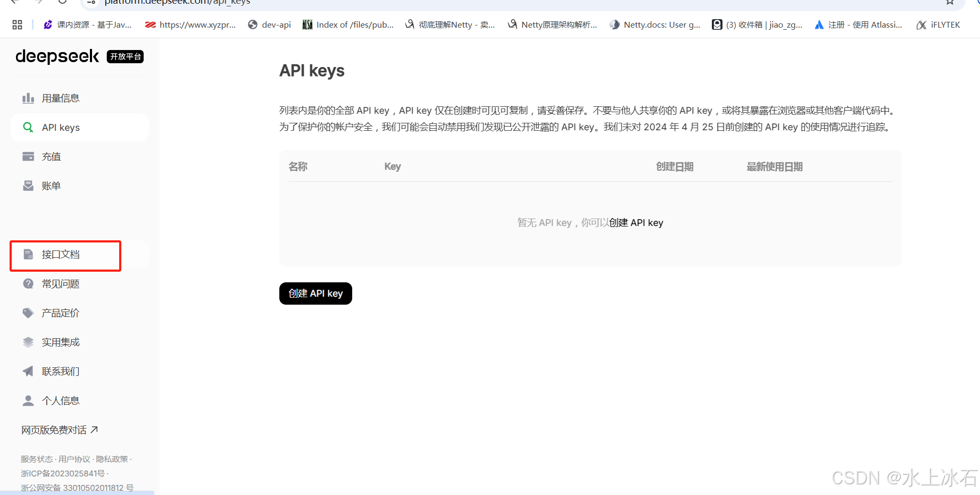Viewport: 980px width, 495px height.
Task: Click the 常见问题 question mark icon
Action: (28, 284)
